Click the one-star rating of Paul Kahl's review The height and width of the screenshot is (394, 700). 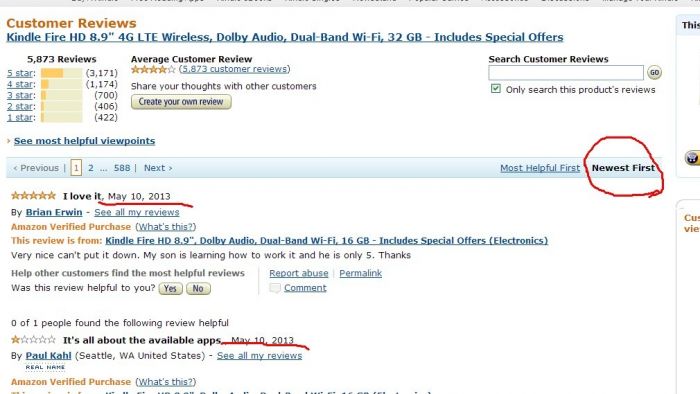tap(33, 340)
